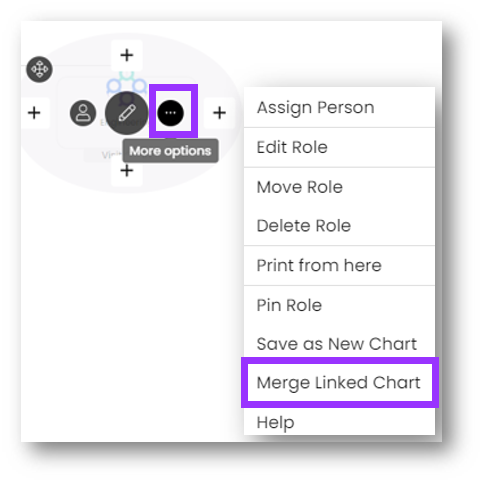Choose Merge Linked Chart option

point(339,382)
